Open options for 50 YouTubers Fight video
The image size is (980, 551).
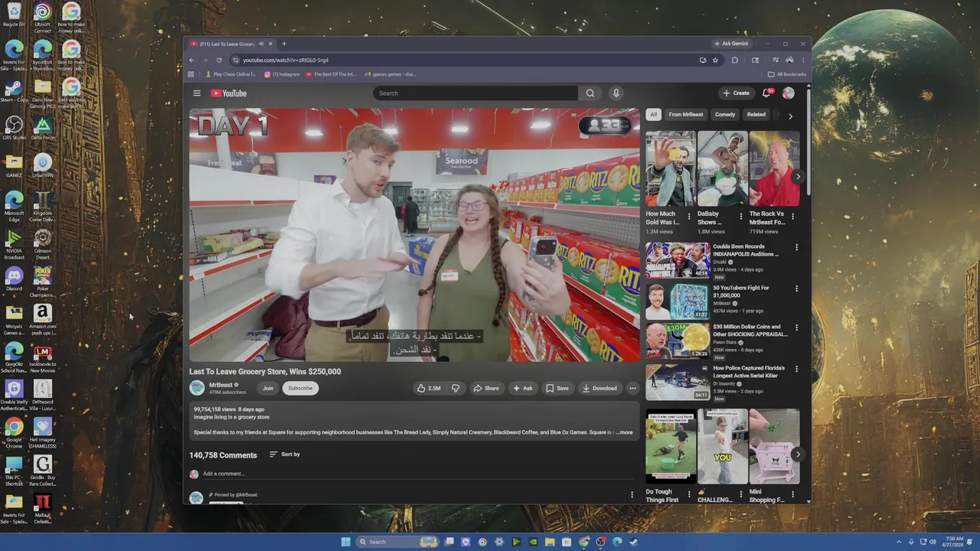pyautogui.click(x=796, y=289)
